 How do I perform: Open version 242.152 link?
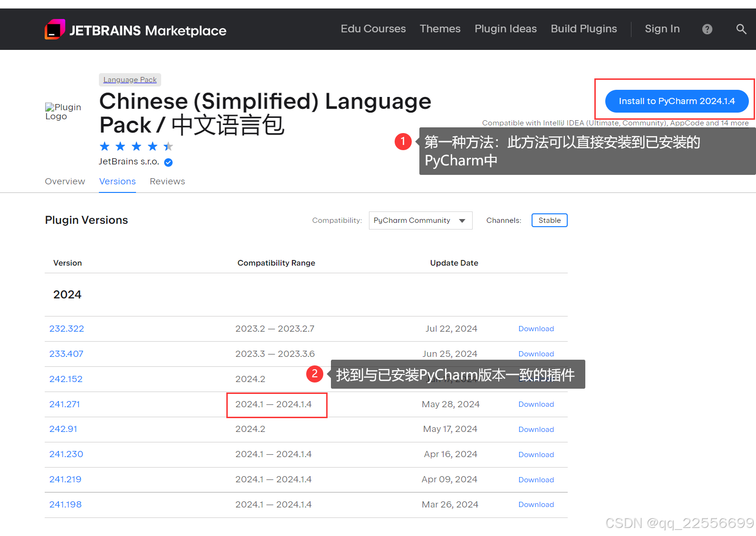click(x=66, y=379)
